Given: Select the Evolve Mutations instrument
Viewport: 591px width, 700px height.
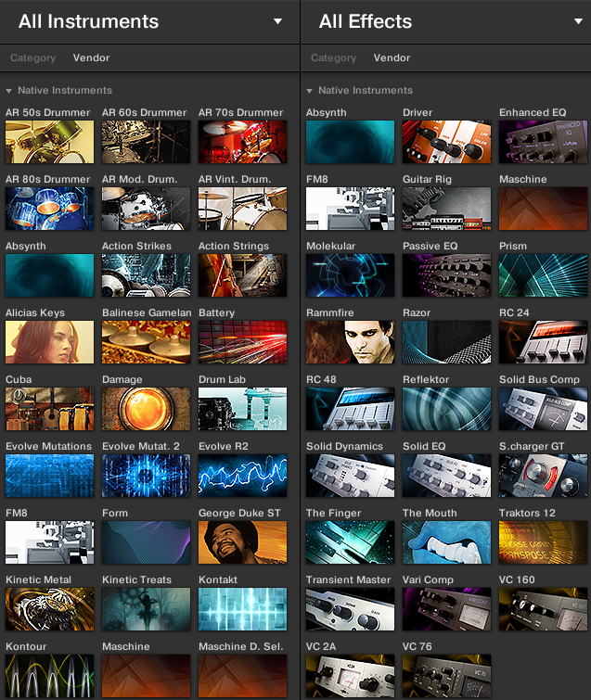Looking at the screenshot, I should pos(49,476).
